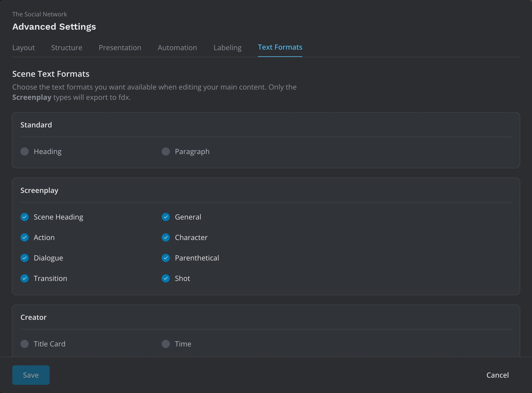
Task: Toggle the Character format checkbox
Action: click(166, 237)
